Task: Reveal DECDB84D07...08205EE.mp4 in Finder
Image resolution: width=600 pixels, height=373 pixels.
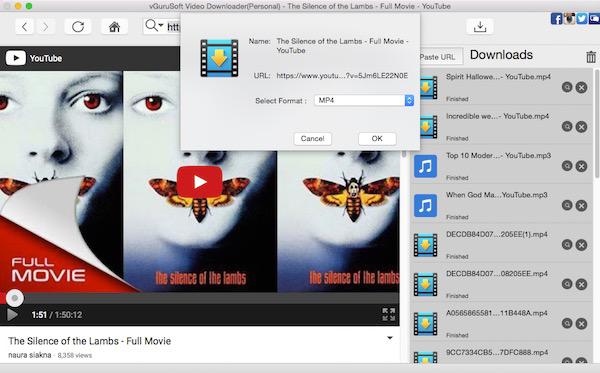Action: pos(567,284)
